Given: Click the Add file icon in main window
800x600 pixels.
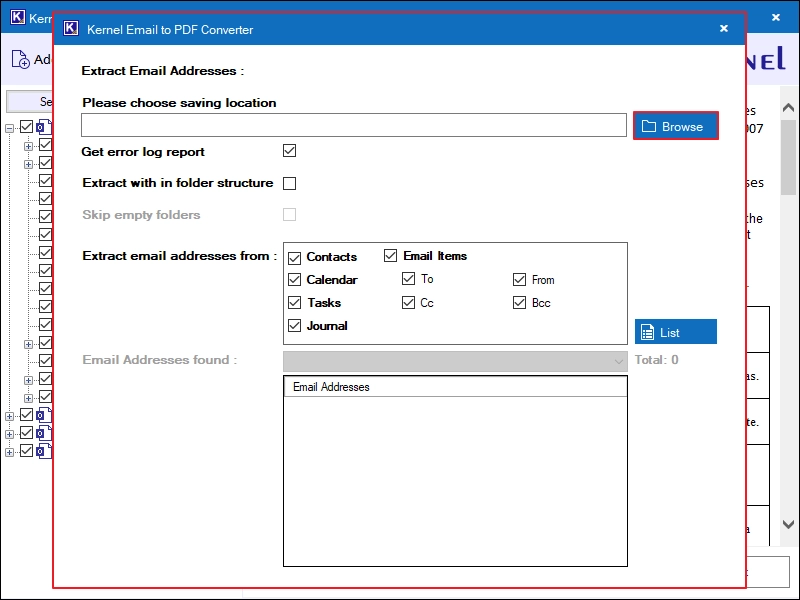Looking at the screenshot, I should click(x=20, y=59).
